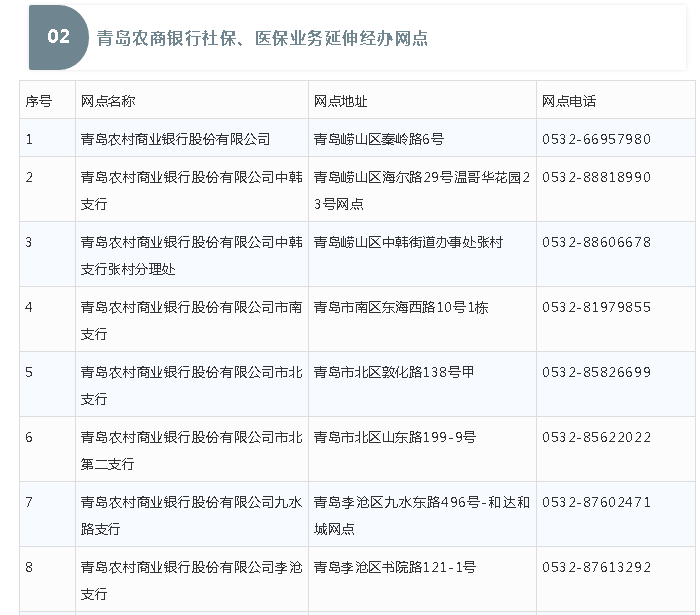Screen dimensions: 700x615
Task: Click the 02 section number badge
Action: point(58,37)
